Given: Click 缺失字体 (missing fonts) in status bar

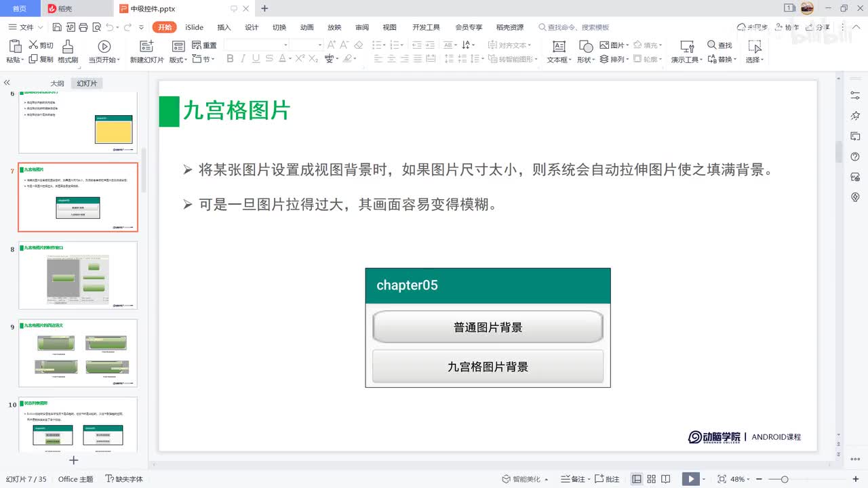Looking at the screenshot, I should (124, 479).
